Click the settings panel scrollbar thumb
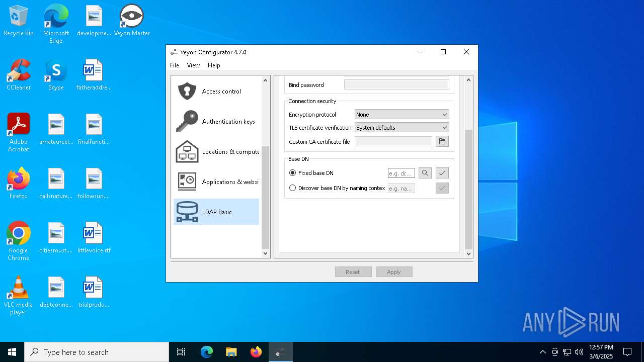The width and height of the screenshot is (644, 362). tap(469, 189)
